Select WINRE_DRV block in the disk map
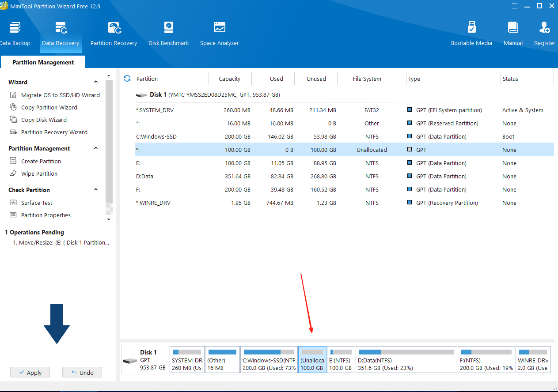Image resolution: width=558 pixels, height=392 pixels. [533, 360]
